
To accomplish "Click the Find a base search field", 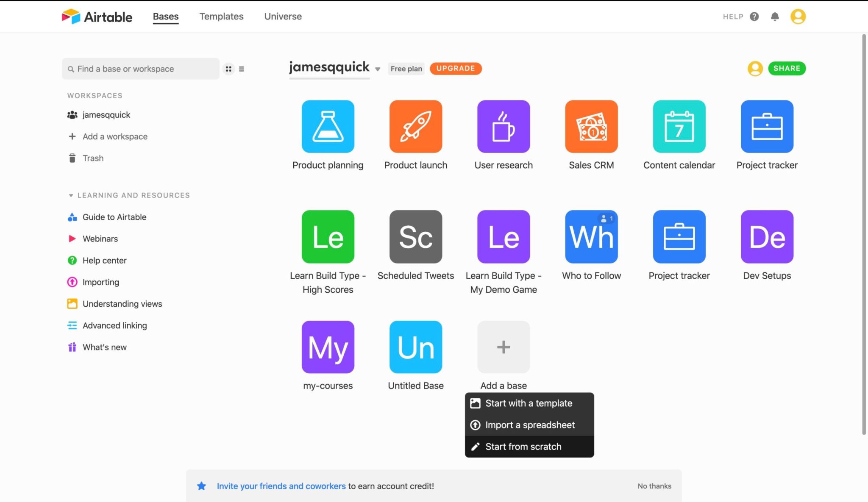I will click(x=140, y=69).
